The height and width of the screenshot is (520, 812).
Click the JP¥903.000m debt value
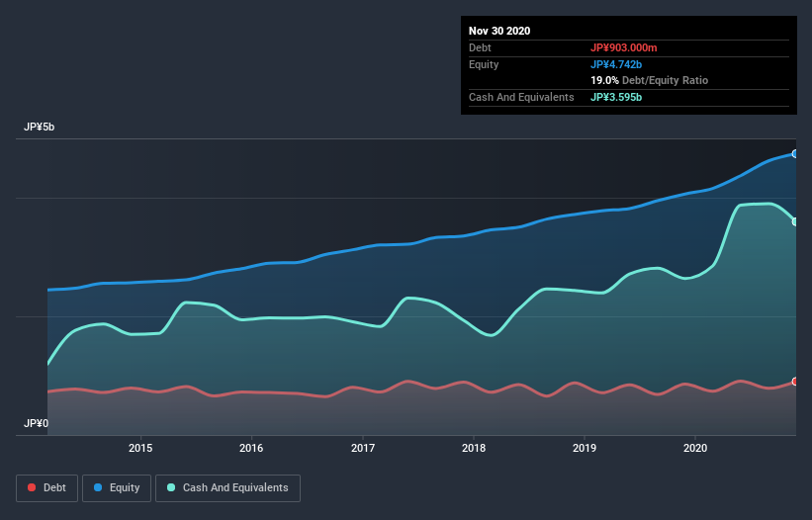(623, 47)
